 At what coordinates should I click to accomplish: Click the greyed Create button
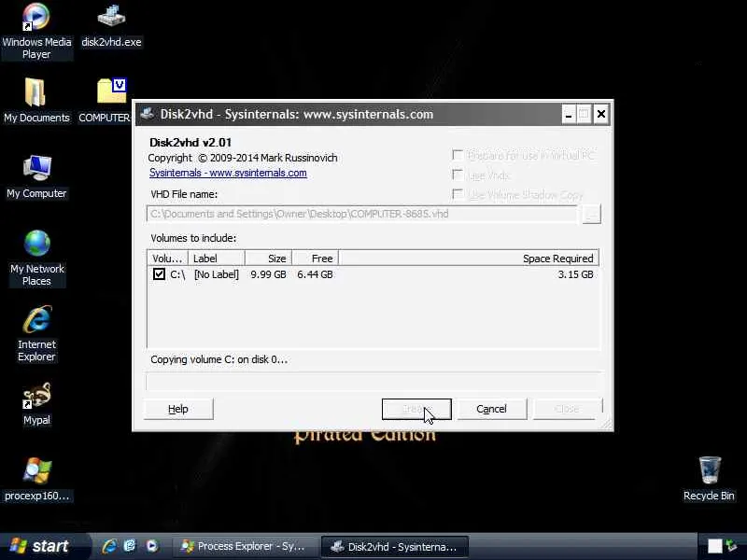point(416,409)
